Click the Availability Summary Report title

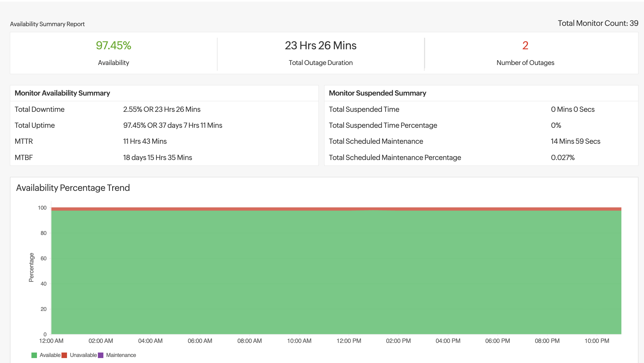47,24
